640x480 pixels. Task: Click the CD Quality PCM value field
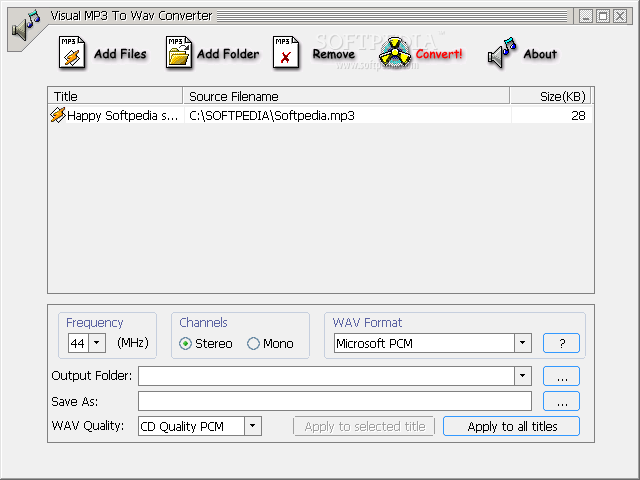(191, 426)
